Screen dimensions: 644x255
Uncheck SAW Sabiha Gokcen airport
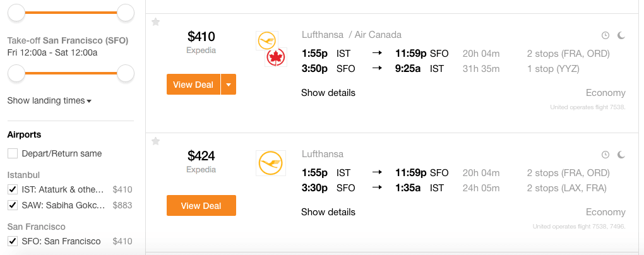pos(13,205)
